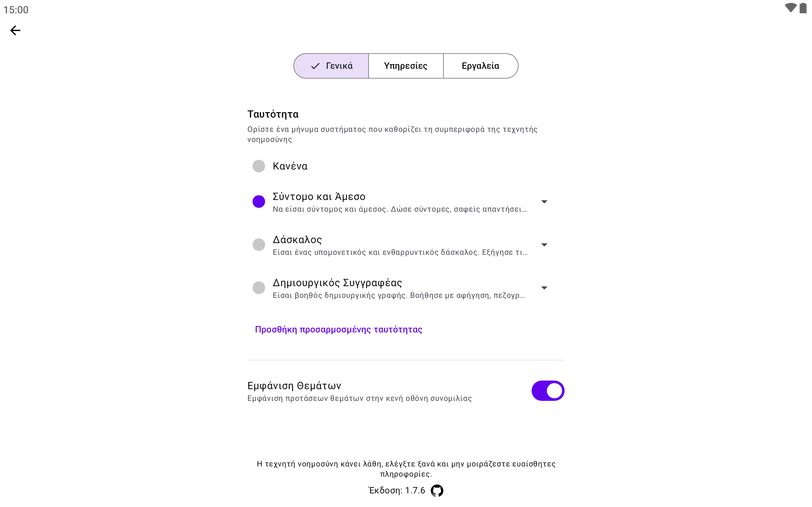The width and height of the screenshot is (812, 507).
Task: Tap the battery status icon
Action: [803, 8]
